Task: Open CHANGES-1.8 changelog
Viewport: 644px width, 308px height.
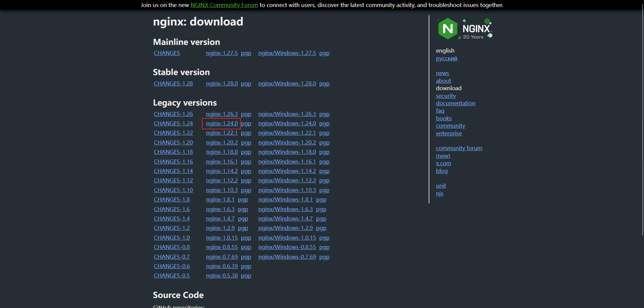Action: (172, 199)
